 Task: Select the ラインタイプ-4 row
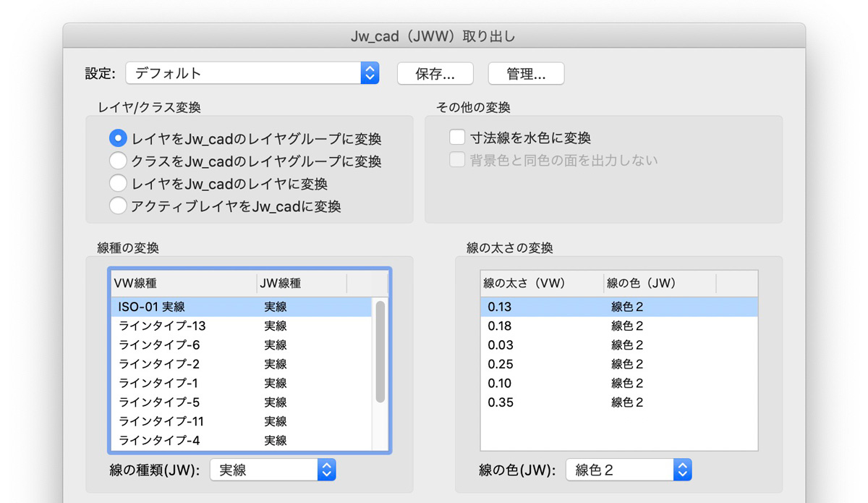point(241,440)
